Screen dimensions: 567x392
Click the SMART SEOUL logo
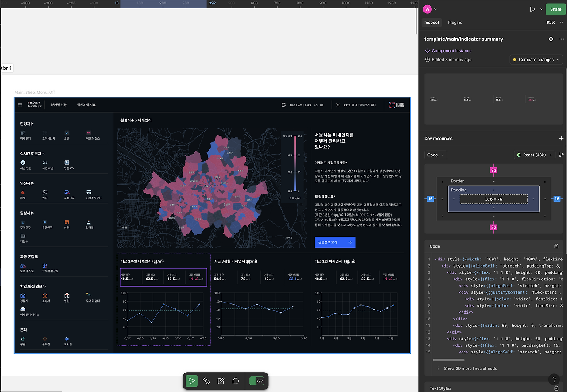(396, 105)
